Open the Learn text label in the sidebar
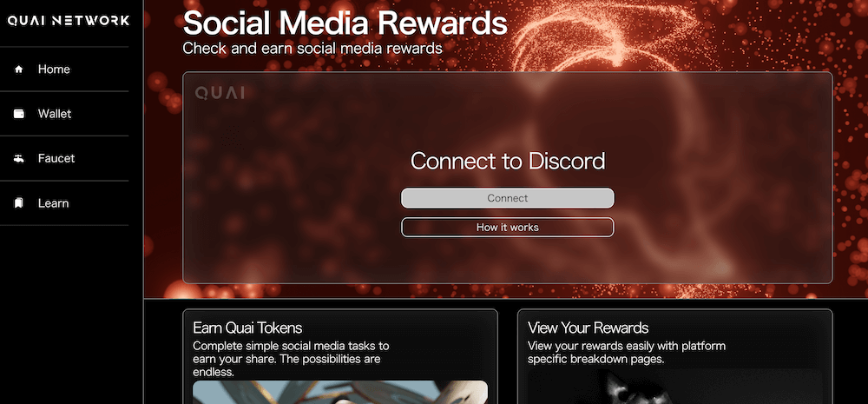Image resolution: width=868 pixels, height=404 pixels. coord(53,203)
